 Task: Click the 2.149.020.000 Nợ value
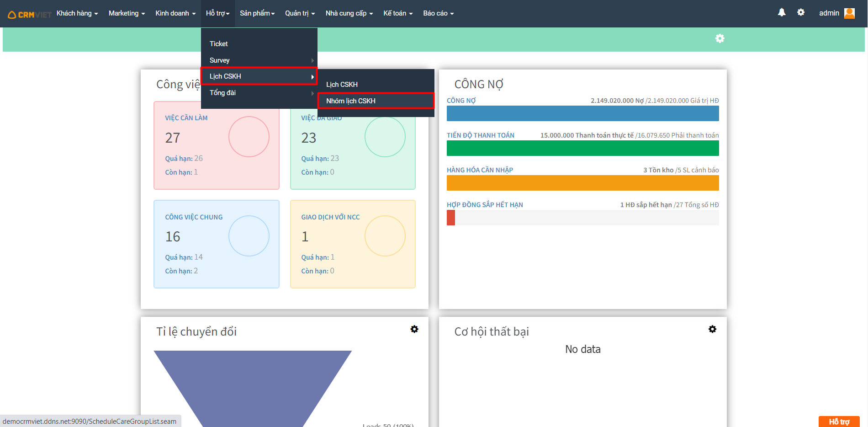(x=617, y=101)
